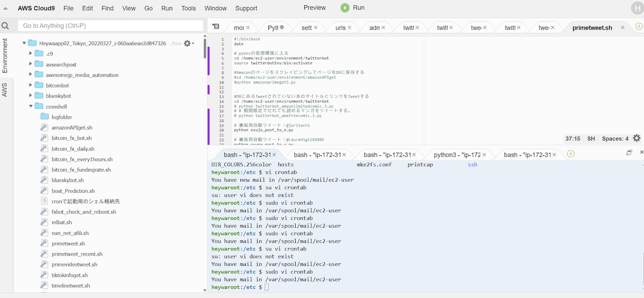Click the file tree scrollbar down arrow
Viewport: 644px width, 298px height.
click(205, 290)
